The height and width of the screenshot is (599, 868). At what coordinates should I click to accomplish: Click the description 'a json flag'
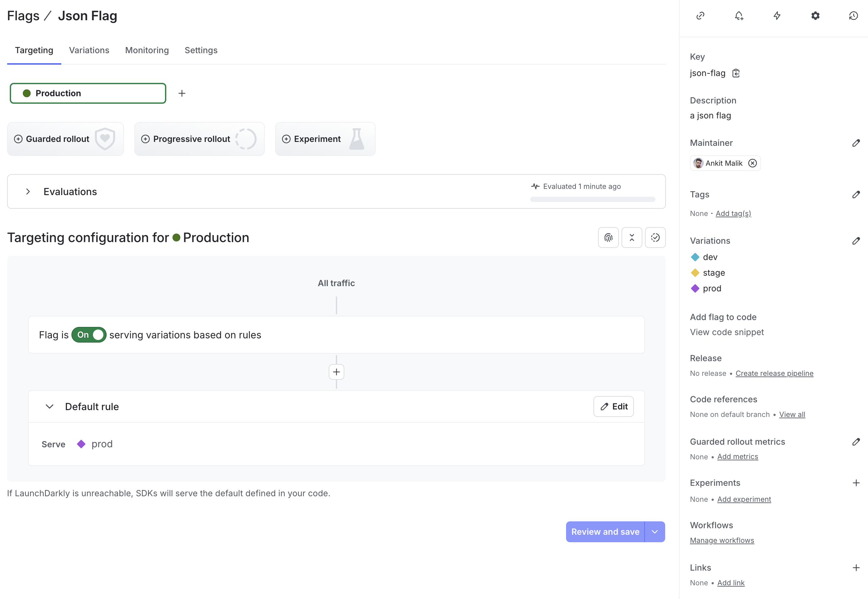coord(711,116)
